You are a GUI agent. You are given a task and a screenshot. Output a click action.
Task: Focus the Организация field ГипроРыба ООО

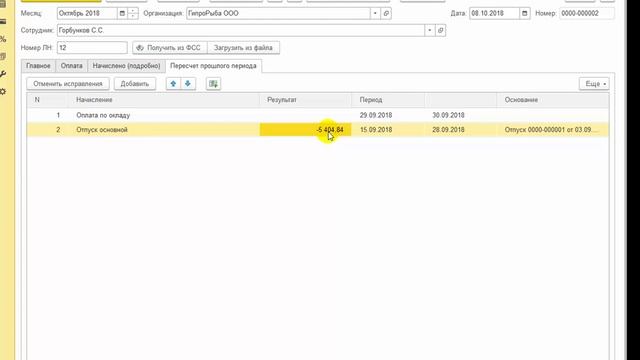pos(278,13)
